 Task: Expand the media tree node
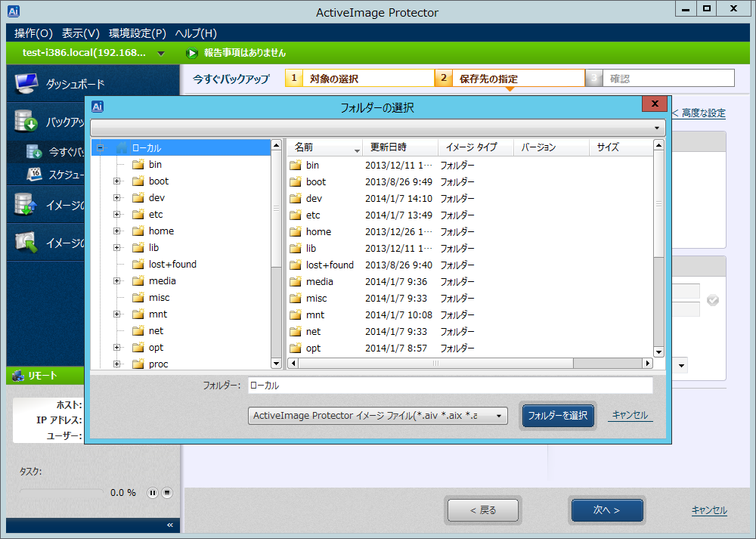point(116,281)
